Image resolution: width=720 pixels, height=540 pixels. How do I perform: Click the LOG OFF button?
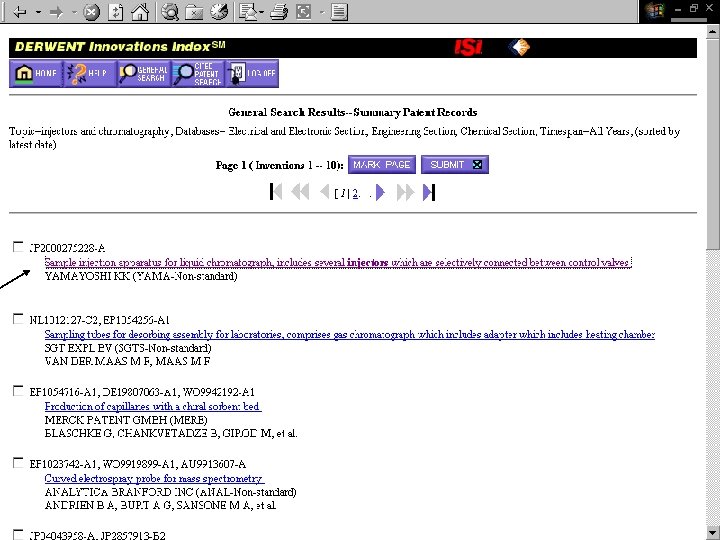point(252,73)
